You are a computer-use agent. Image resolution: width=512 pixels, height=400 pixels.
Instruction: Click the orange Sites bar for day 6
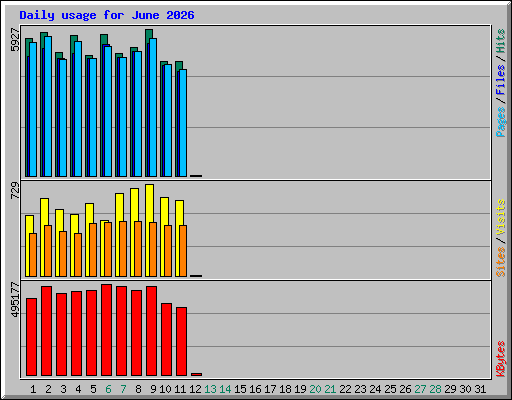pyautogui.click(x=108, y=249)
